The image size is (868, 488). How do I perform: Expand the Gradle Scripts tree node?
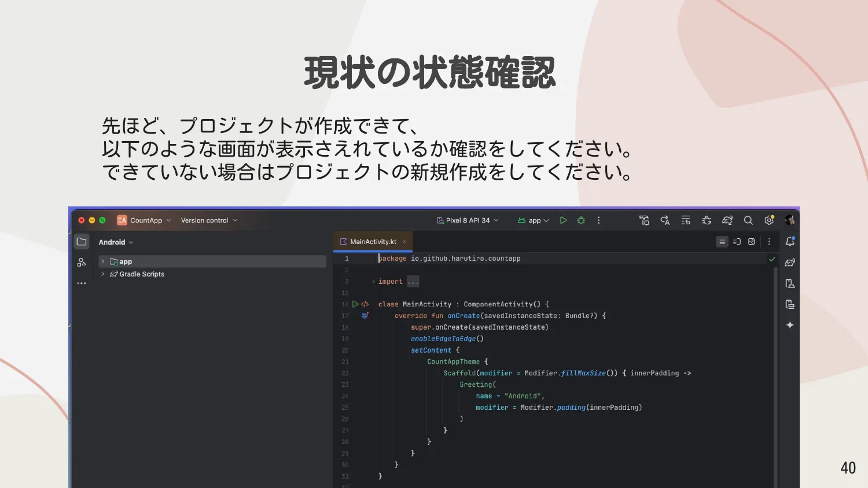[103, 274]
